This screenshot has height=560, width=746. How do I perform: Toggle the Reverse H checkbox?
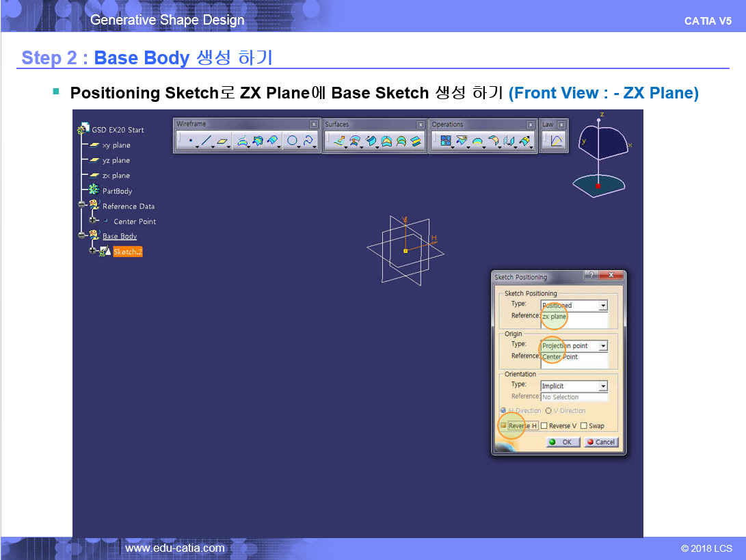[x=503, y=425]
